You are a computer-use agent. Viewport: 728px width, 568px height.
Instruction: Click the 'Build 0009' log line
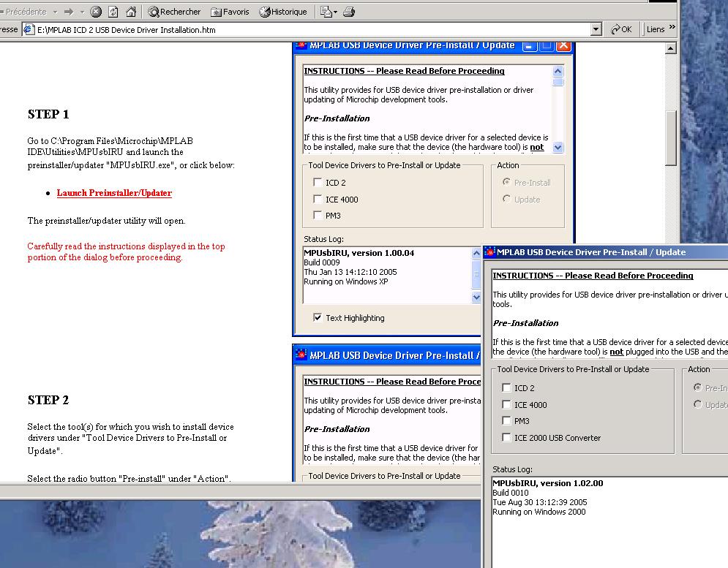322,262
